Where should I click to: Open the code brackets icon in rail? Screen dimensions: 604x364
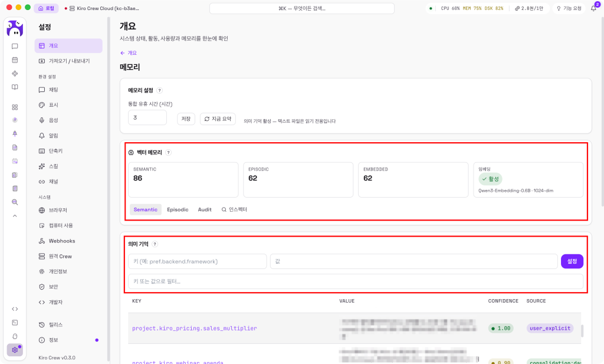15,309
